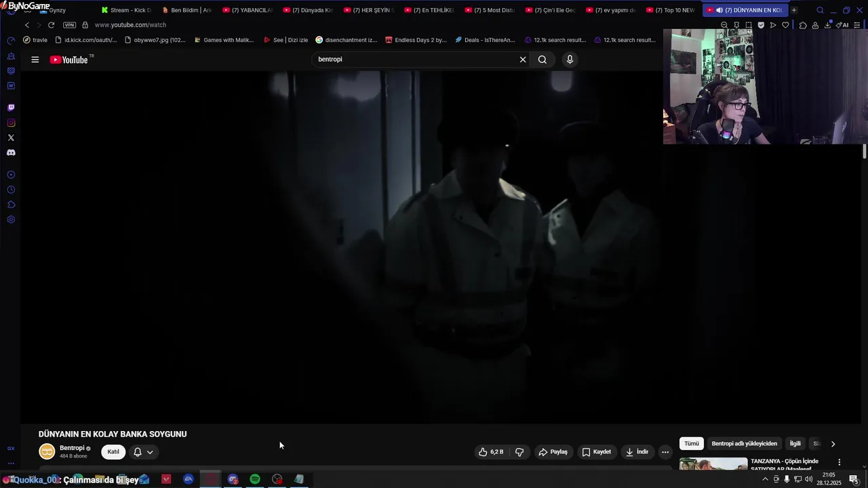Viewport: 868px width, 488px height.
Task: Open Spotify from the taskbar
Action: (x=255, y=479)
